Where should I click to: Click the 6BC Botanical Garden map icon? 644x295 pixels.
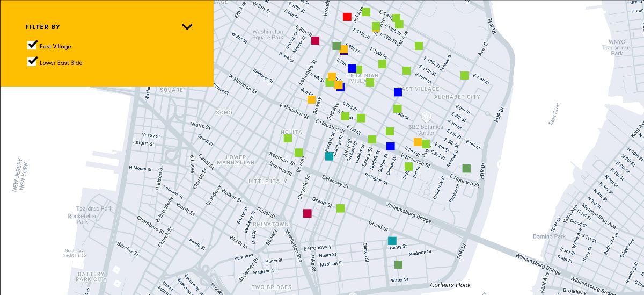click(x=426, y=117)
